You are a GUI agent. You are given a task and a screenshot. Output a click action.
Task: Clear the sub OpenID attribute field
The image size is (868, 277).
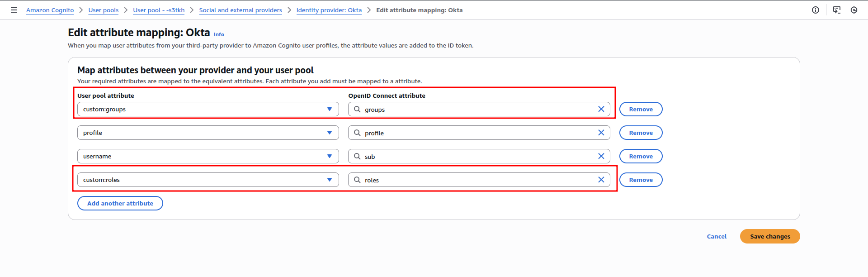point(601,156)
